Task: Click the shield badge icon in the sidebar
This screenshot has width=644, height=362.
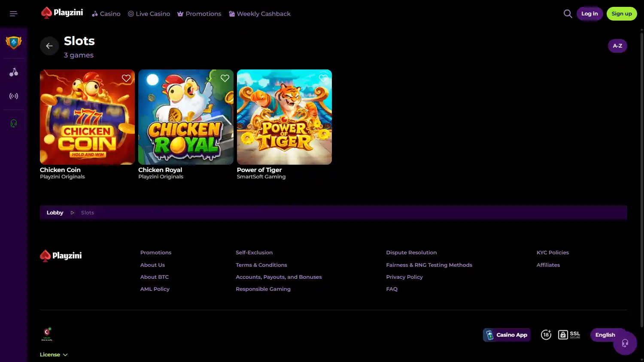Action: click(14, 42)
